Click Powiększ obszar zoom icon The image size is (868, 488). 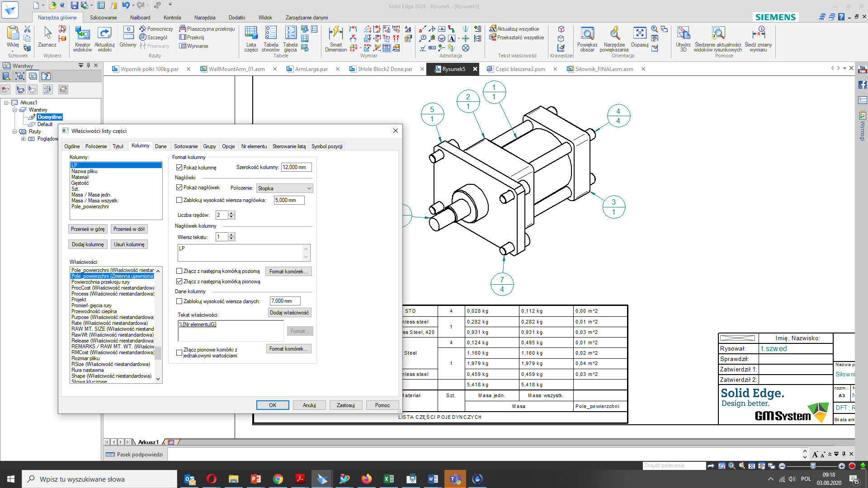point(587,39)
